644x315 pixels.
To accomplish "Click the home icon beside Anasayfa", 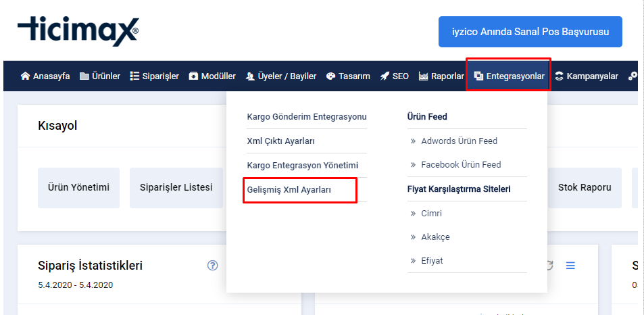I will 26,76.
